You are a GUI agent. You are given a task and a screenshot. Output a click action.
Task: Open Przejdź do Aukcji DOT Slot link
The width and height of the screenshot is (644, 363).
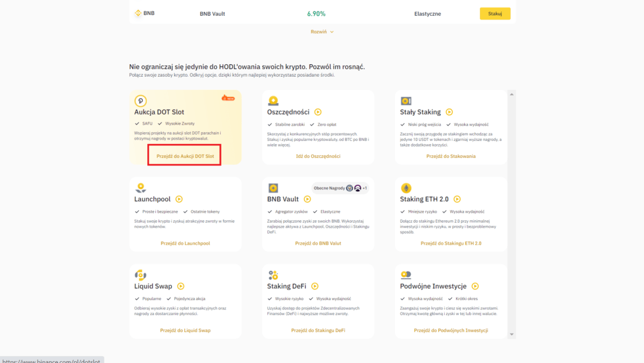pyautogui.click(x=185, y=156)
